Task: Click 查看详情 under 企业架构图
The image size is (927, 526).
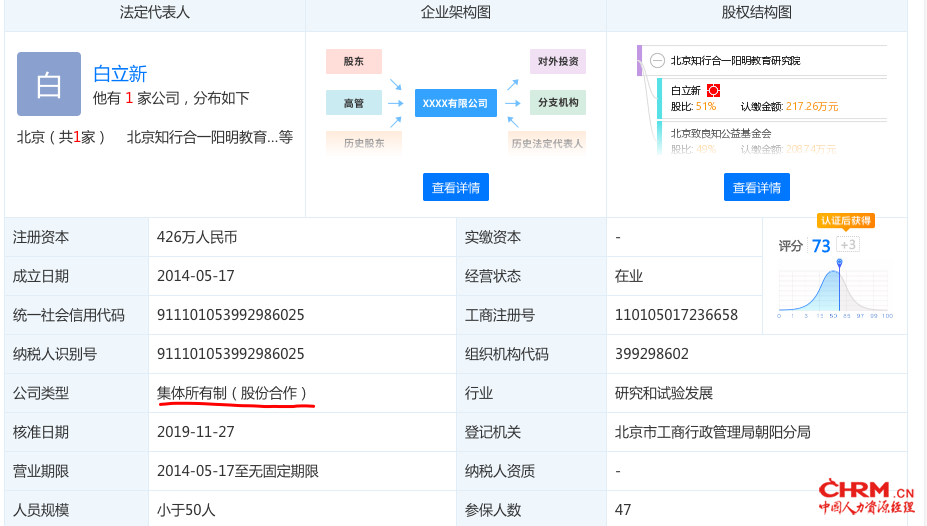Action: point(456,187)
